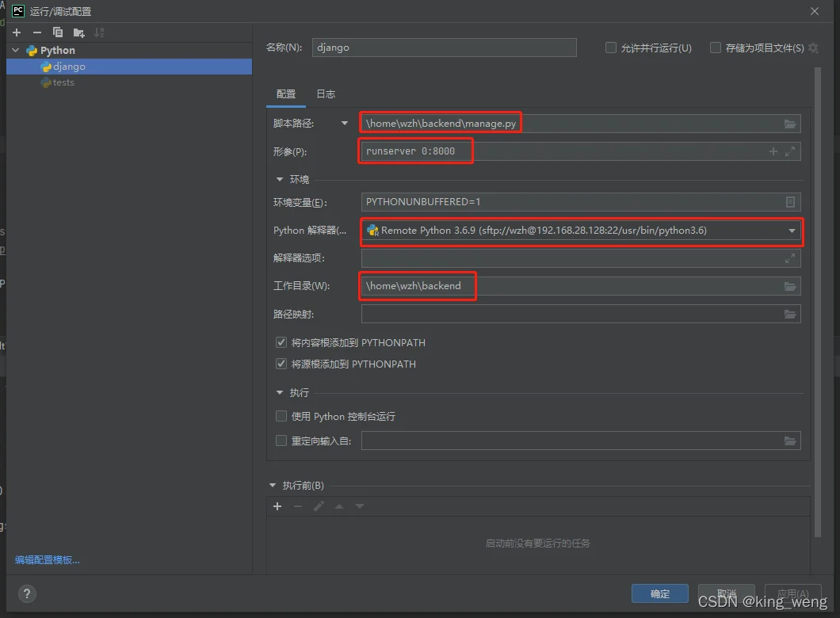Uncheck add content roots to PYTHONPATH
Screen dimensions: 840x618
pyautogui.click(x=281, y=342)
